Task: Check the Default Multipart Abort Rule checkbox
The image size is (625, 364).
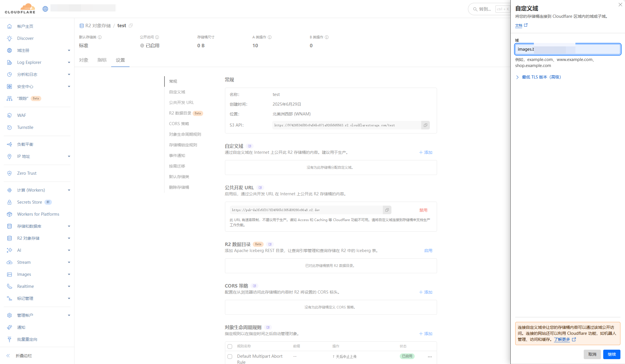Action: [x=230, y=357]
